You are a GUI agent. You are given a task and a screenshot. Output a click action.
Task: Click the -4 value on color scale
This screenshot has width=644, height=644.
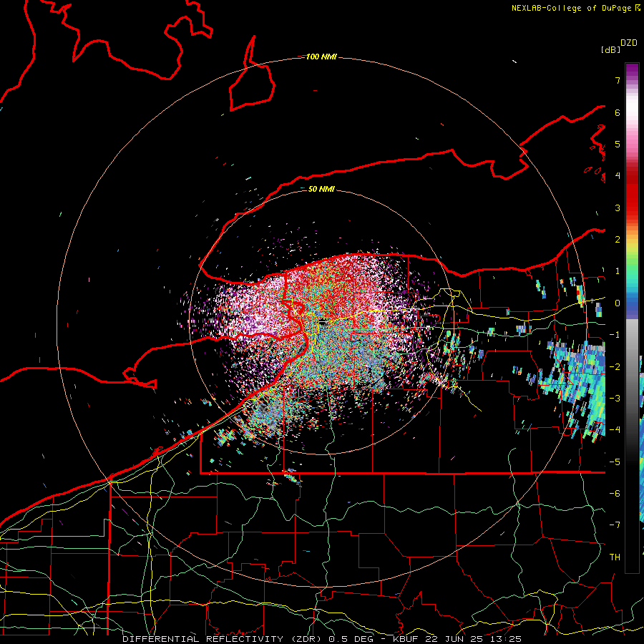[615, 430]
